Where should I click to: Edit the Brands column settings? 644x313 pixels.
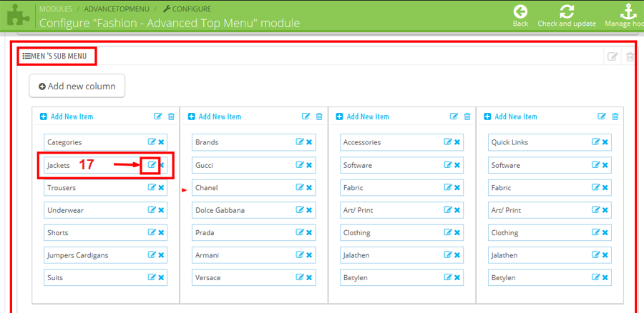(x=306, y=116)
